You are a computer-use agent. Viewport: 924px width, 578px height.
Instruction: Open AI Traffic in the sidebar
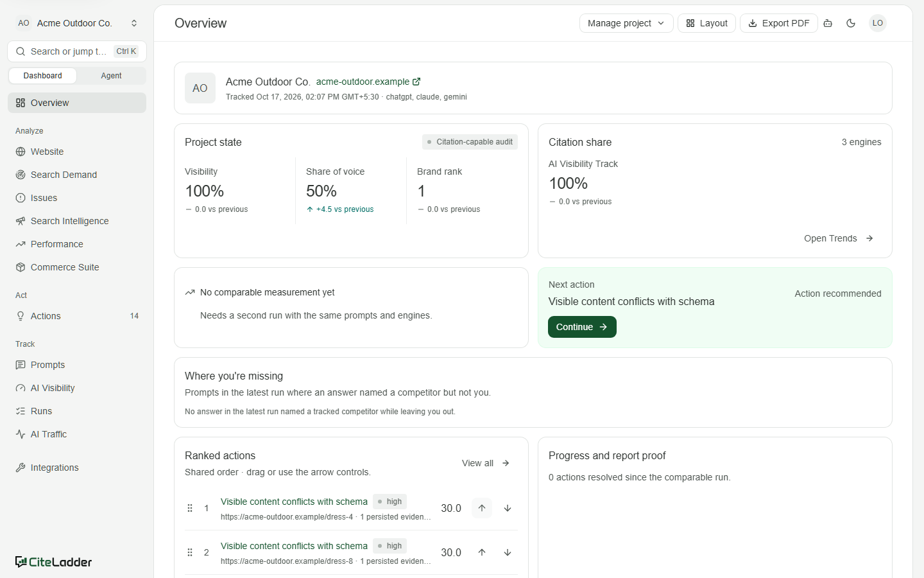(77, 434)
